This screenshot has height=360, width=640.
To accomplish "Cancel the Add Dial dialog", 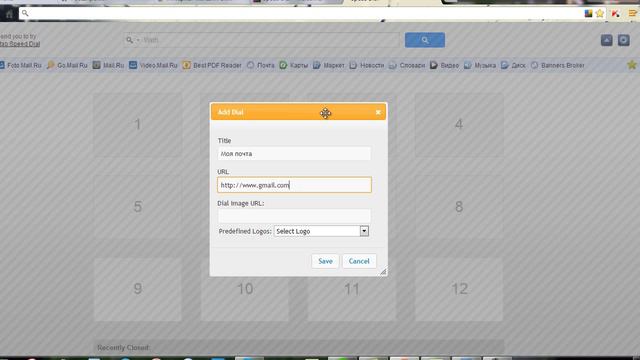I will pos(359,261).
